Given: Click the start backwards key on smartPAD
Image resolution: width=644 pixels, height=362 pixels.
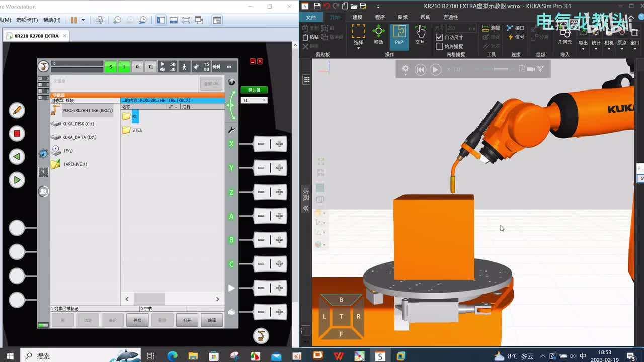Looking at the screenshot, I should tap(17, 156).
